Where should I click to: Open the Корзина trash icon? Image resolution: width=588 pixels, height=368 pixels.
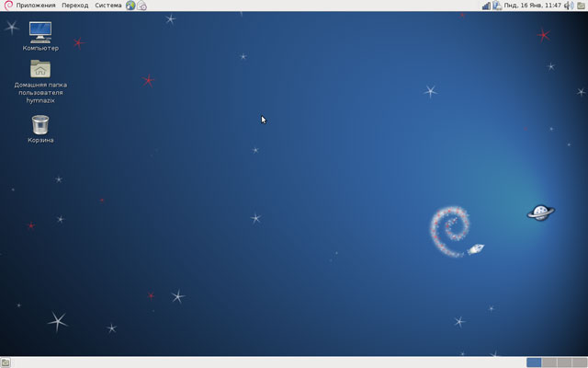pos(40,129)
